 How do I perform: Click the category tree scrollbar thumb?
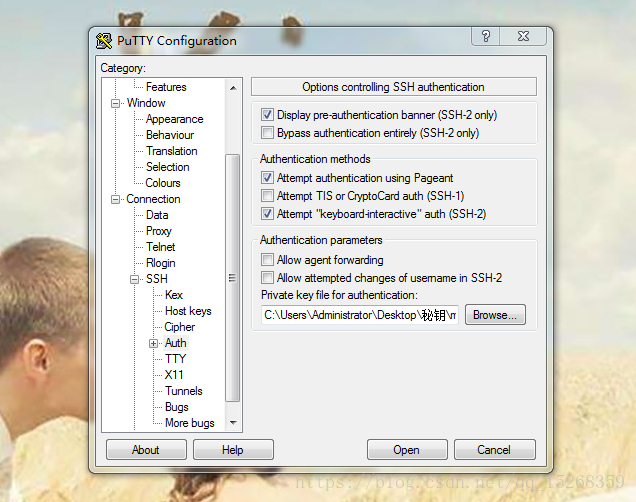(x=232, y=278)
